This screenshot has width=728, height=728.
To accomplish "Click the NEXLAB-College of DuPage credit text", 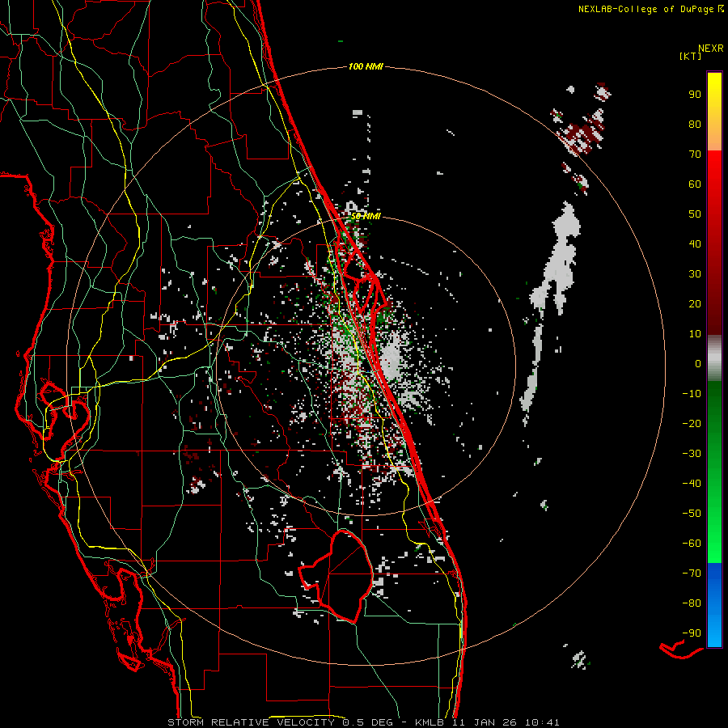I will coord(645,9).
